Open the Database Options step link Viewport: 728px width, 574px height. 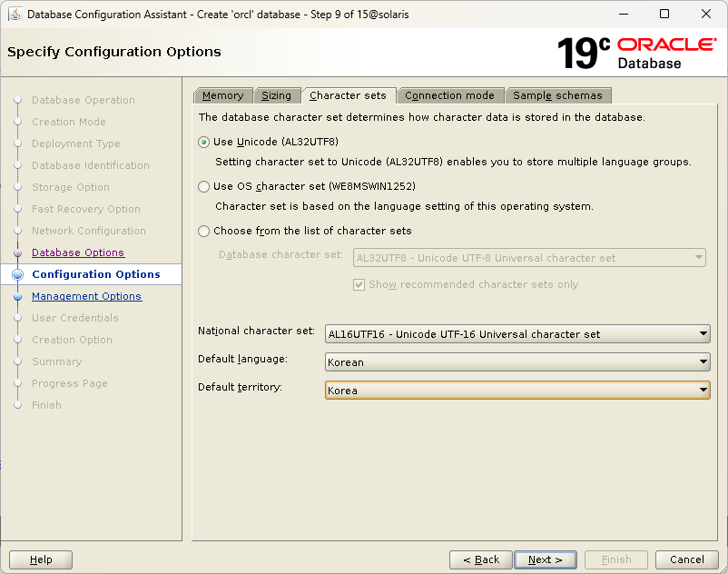pos(78,252)
